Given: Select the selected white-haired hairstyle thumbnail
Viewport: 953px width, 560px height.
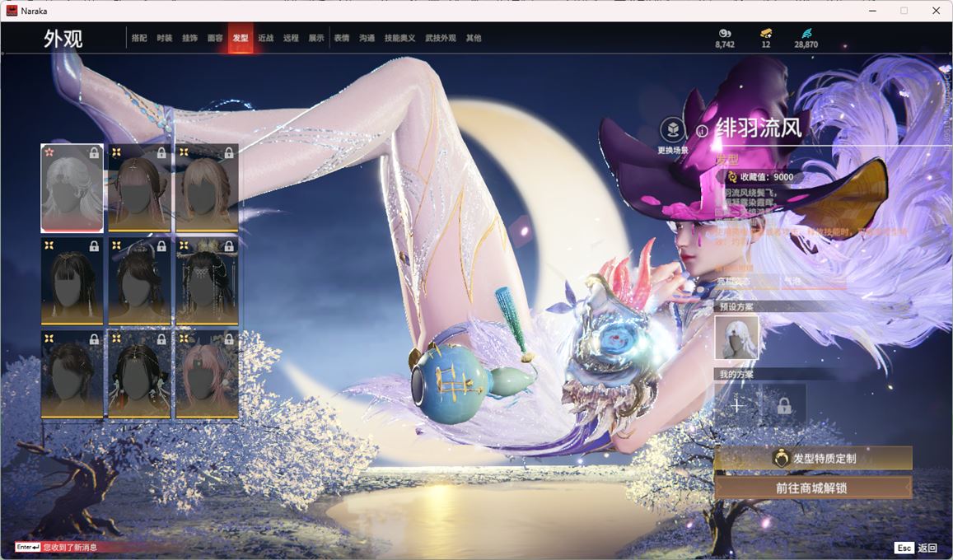Looking at the screenshot, I should [72, 189].
